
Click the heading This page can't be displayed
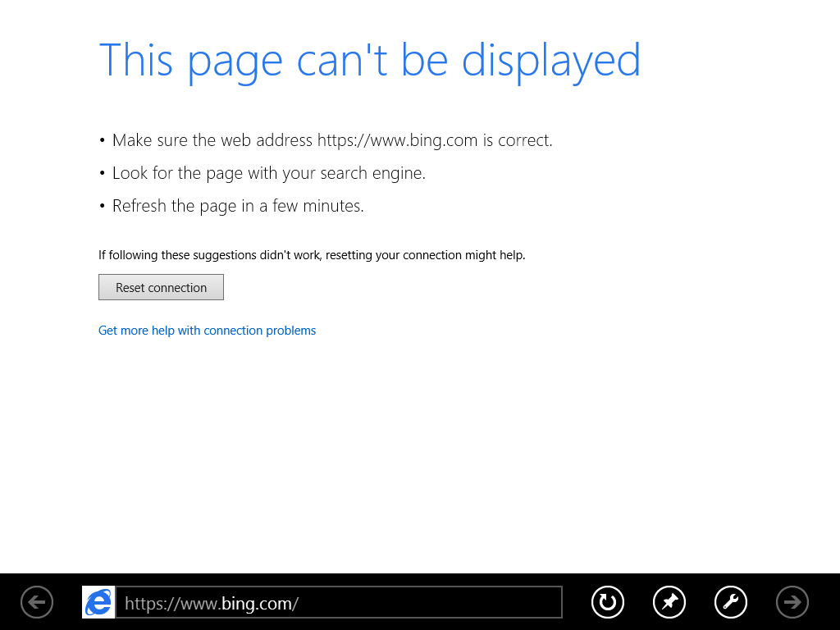[x=370, y=61]
